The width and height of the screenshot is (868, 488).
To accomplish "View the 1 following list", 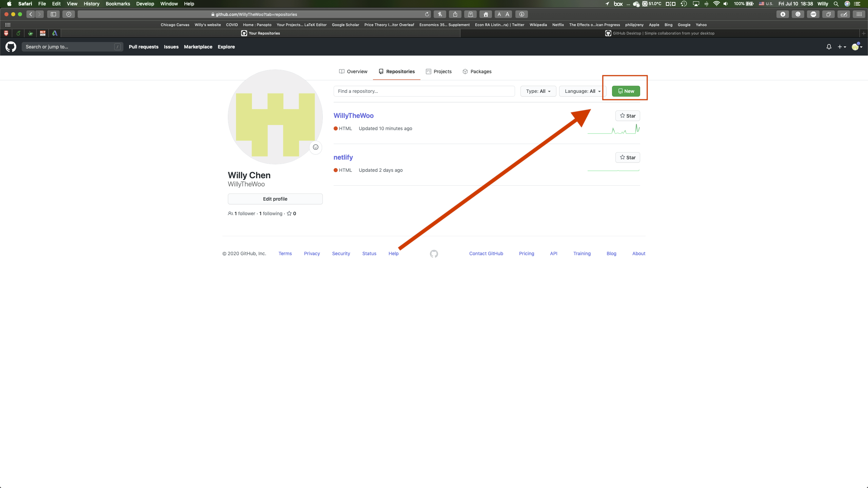I will (x=271, y=213).
